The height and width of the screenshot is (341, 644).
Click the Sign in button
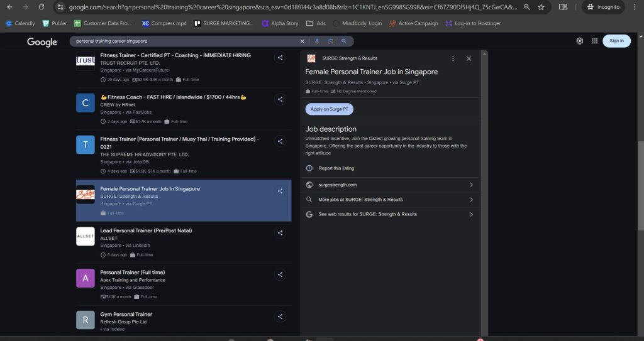click(x=616, y=41)
